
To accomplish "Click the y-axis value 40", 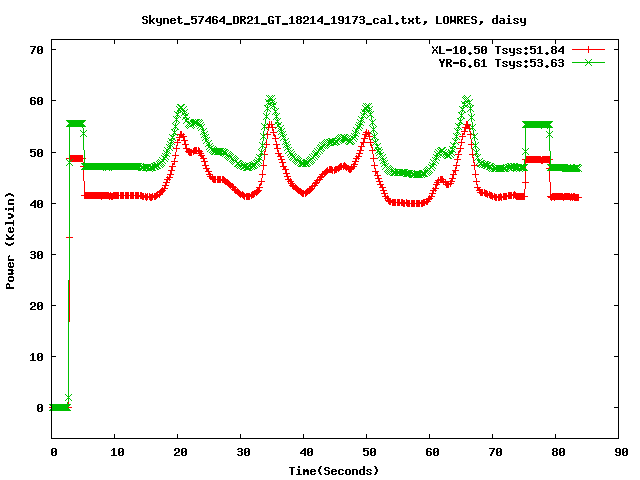I will (36, 204).
